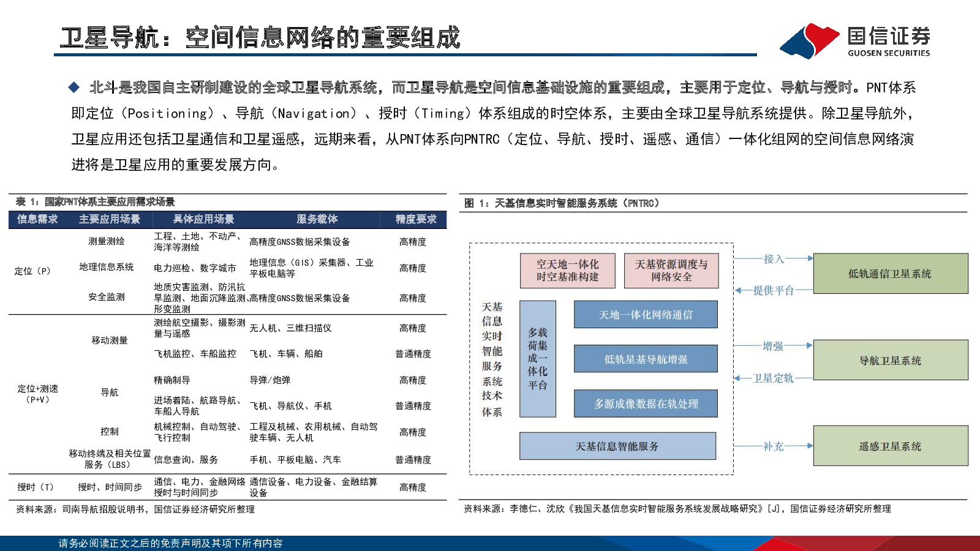Click the 信息查询、服务 cell
This screenshot has height=551, width=980.
[x=186, y=460]
